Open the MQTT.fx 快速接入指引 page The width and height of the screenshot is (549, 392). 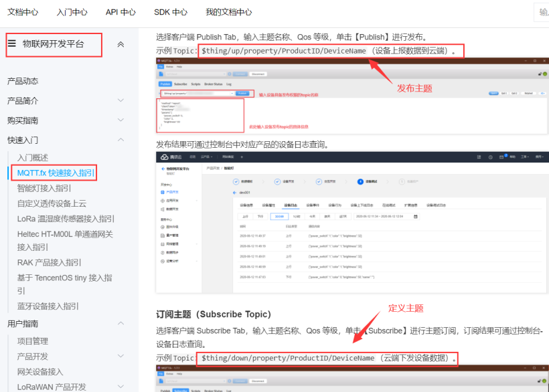tap(56, 173)
